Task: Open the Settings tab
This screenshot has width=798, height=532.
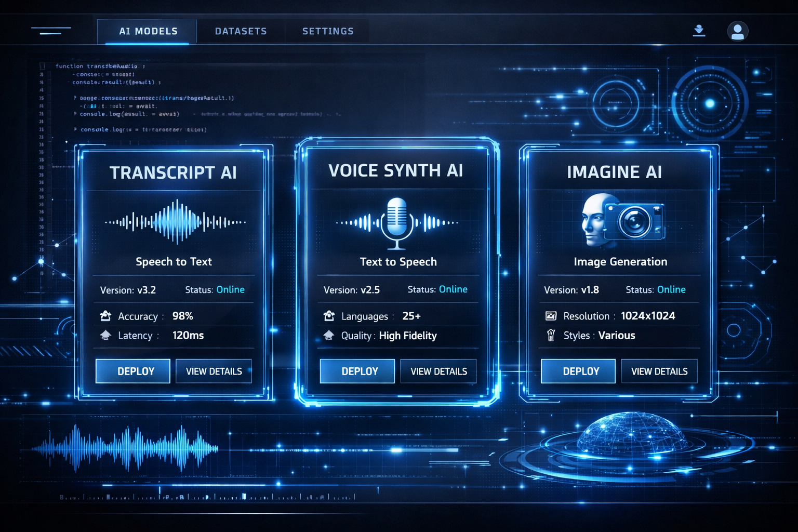Action: coord(327,31)
